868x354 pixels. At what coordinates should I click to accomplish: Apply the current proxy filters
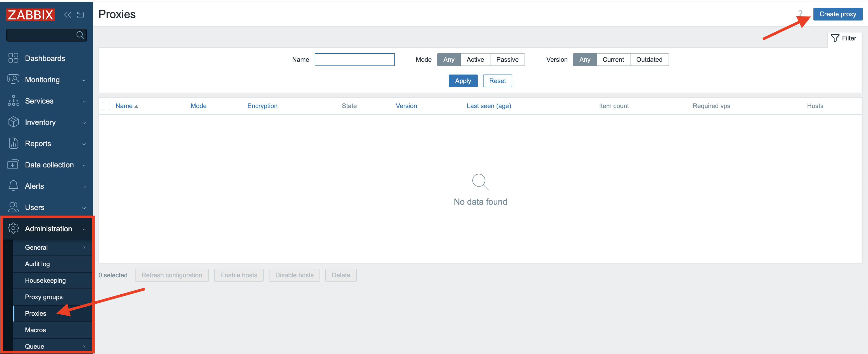[x=463, y=81]
